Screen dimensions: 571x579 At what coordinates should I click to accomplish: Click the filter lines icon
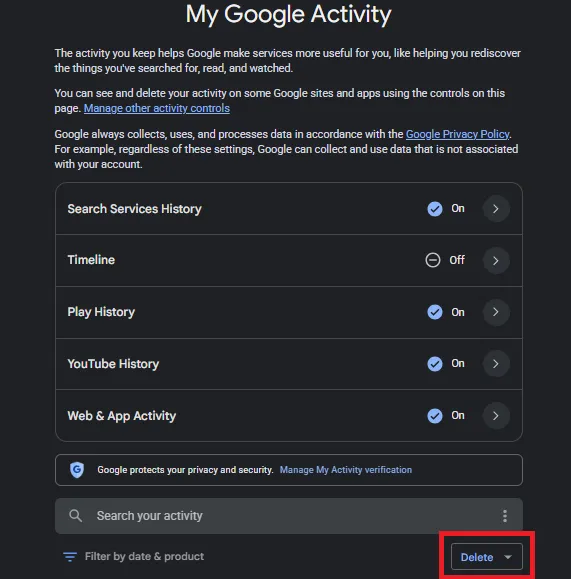click(x=70, y=556)
